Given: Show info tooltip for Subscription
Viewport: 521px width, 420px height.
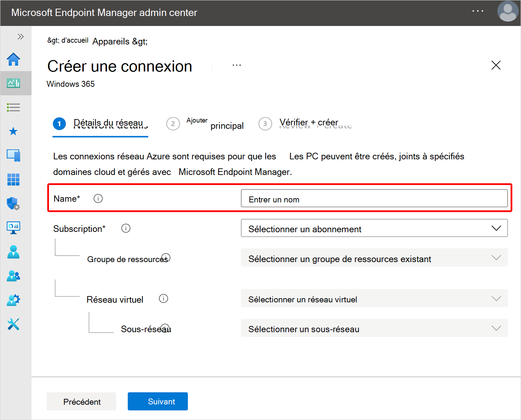Looking at the screenshot, I should 126,228.
